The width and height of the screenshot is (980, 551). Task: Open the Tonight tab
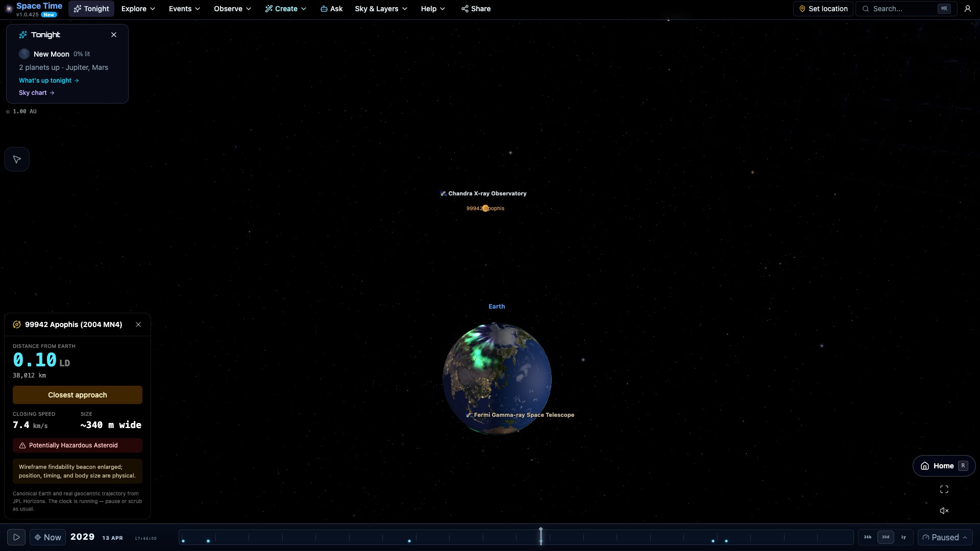click(91, 9)
